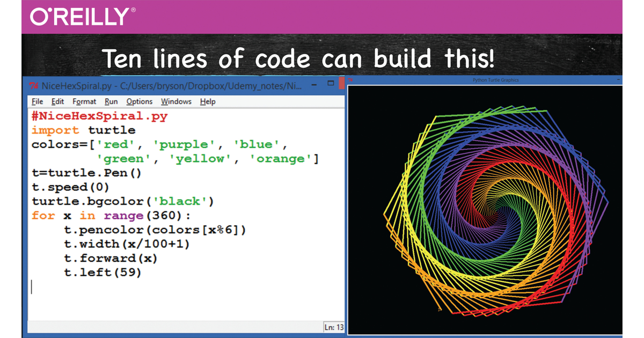The image size is (644, 338).
Task: Open the Format menu
Action: [84, 101]
